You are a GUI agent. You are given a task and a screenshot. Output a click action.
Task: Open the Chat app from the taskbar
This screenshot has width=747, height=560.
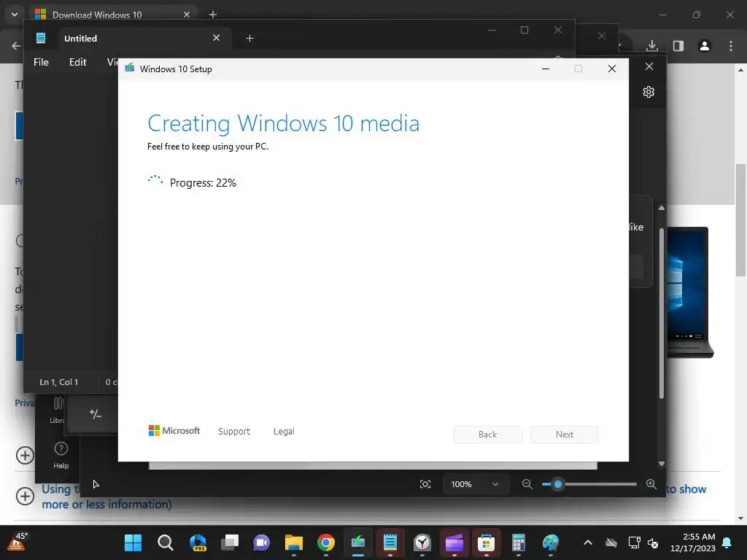[262, 542]
